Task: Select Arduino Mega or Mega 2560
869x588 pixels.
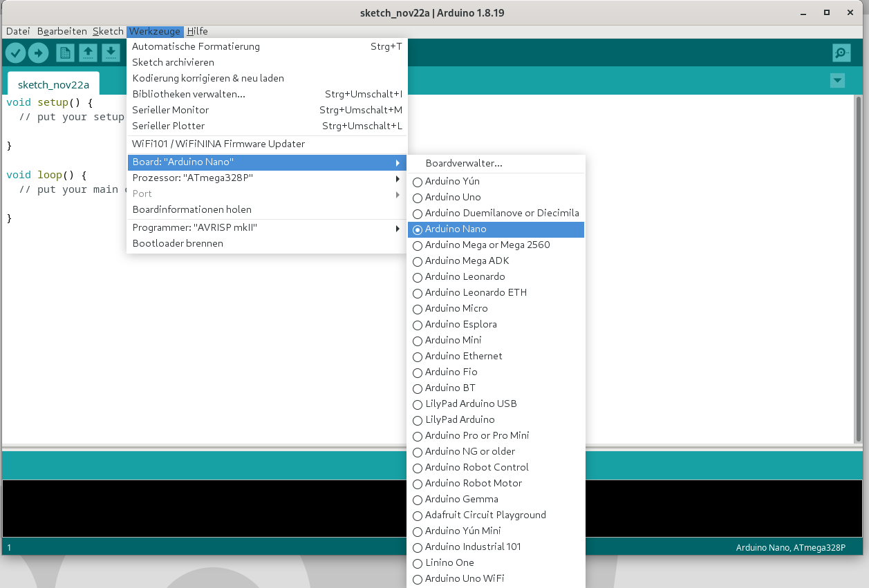Action: pyautogui.click(x=496, y=245)
